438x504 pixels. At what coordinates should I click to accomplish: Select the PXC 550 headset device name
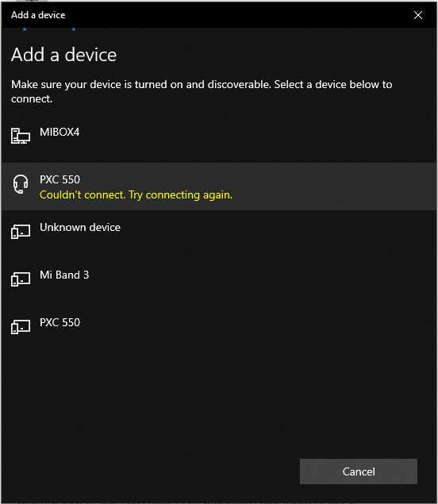pyautogui.click(x=60, y=179)
